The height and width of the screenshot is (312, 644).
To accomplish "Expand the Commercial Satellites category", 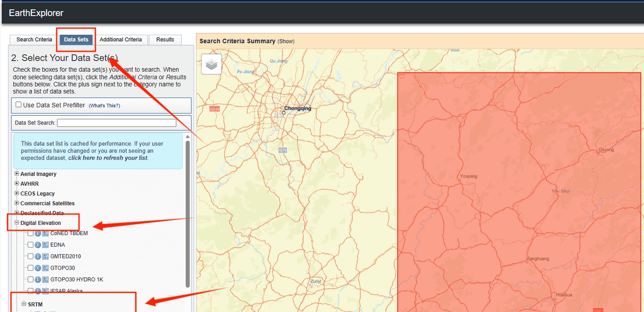I will tap(17, 203).
